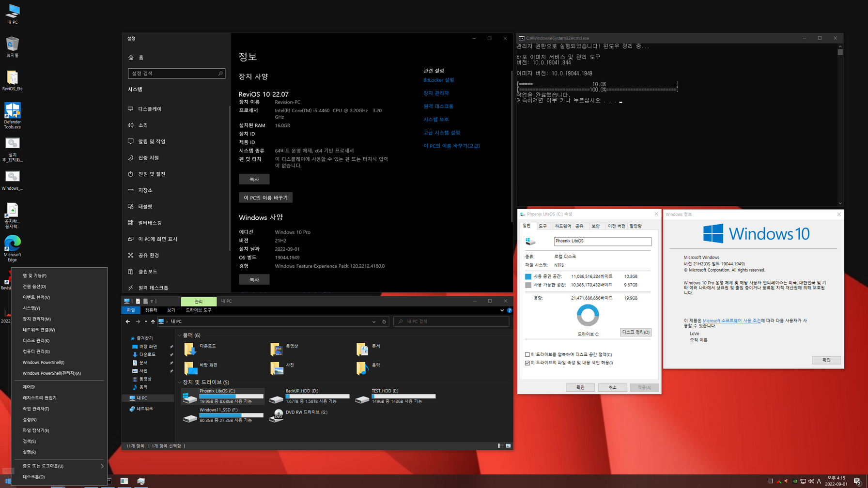
Task: Select DVD RW 드라이브 (G:)
Action: click(299, 415)
